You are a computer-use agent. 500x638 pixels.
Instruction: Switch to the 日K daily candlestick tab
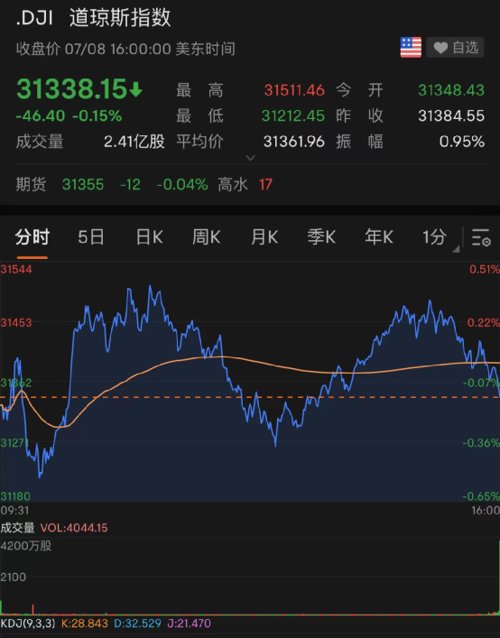click(149, 237)
